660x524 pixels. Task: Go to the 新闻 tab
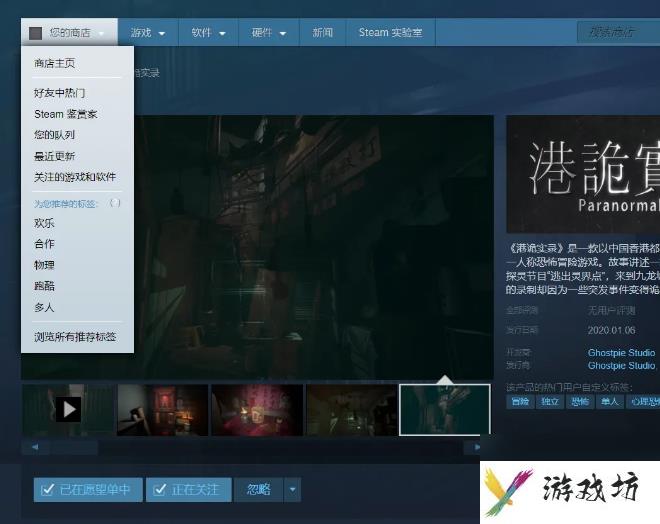(x=322, y=32)
